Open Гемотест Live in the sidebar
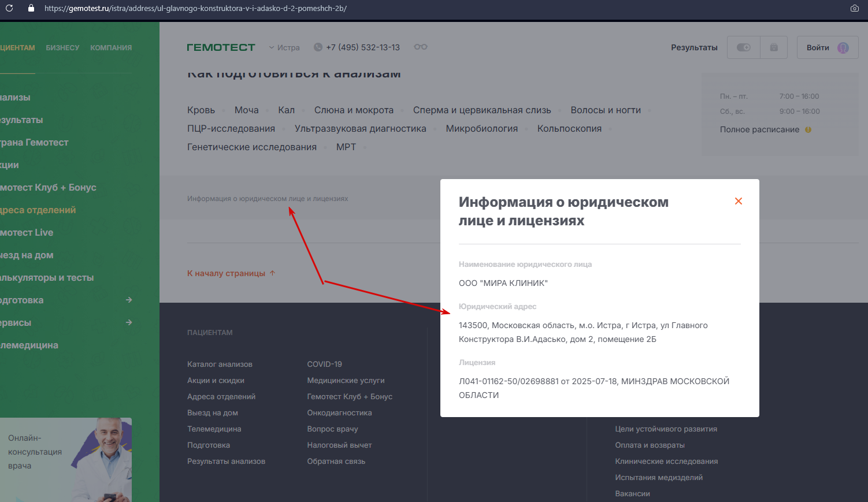The image size is (868, 502). click(x=27, y=233)
